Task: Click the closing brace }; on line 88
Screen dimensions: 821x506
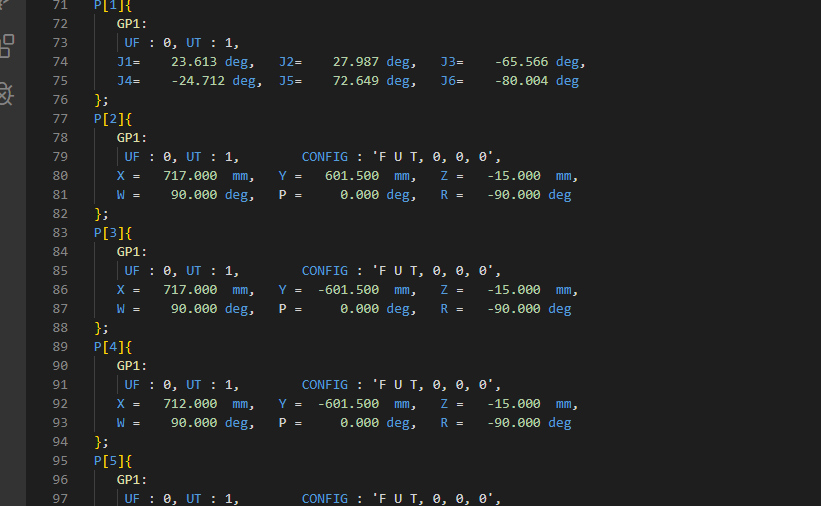Action: [101, 328]
